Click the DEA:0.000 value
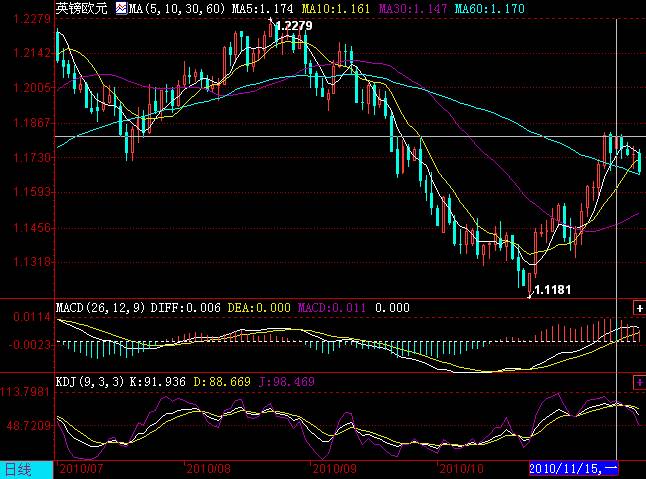 click(259, 308)
